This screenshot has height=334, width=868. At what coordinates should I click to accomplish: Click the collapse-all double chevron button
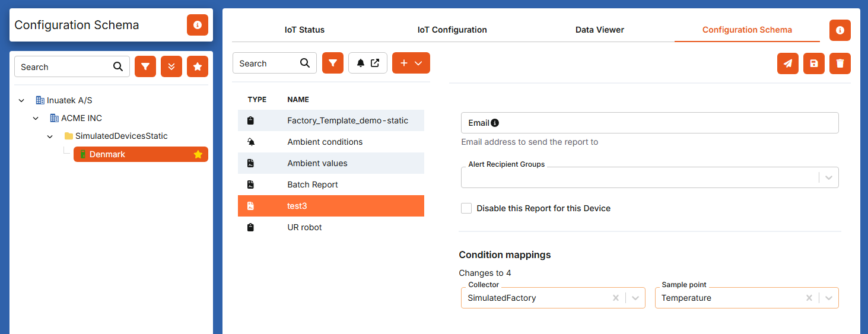pyautogui.click(x=171, y=67)
